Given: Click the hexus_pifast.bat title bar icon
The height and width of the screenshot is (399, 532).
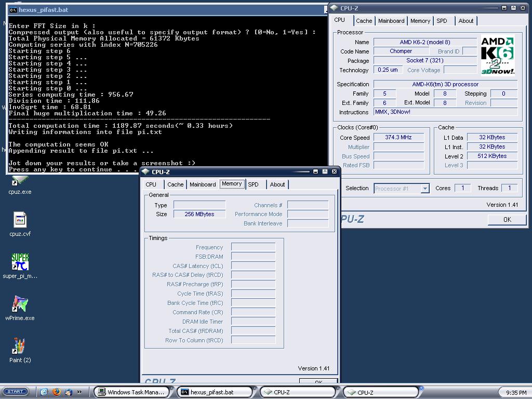Looking at the screenshot, I should (13, 10).
